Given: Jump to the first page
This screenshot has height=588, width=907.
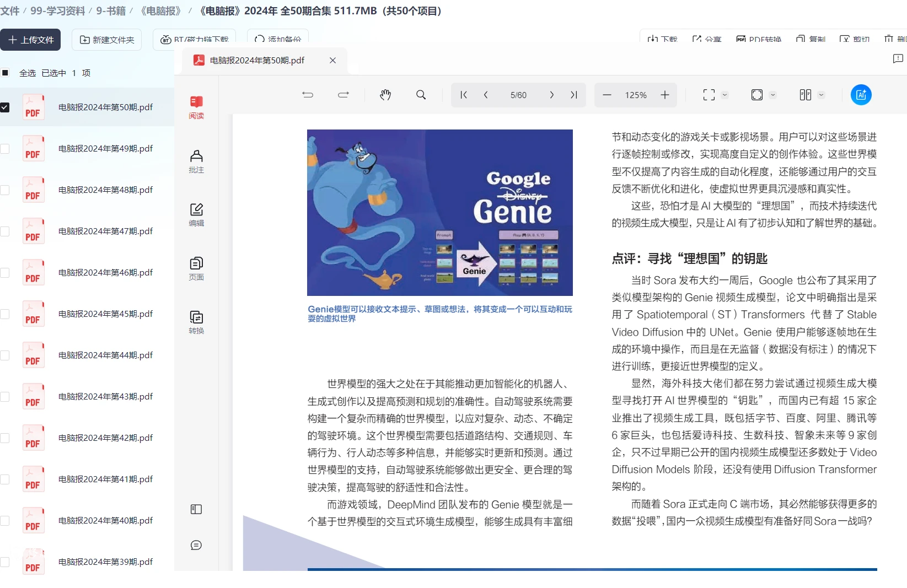Looking at the screenshot, I should 464,95.
